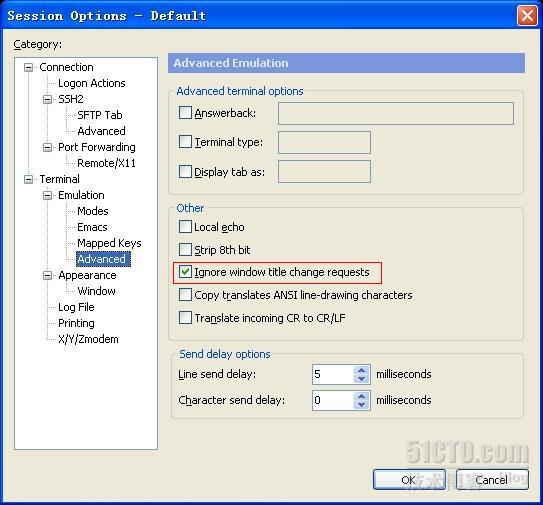Screen dimensions: 543x505
Task: Close the Session Options dialog
Action: pos(527,16)
